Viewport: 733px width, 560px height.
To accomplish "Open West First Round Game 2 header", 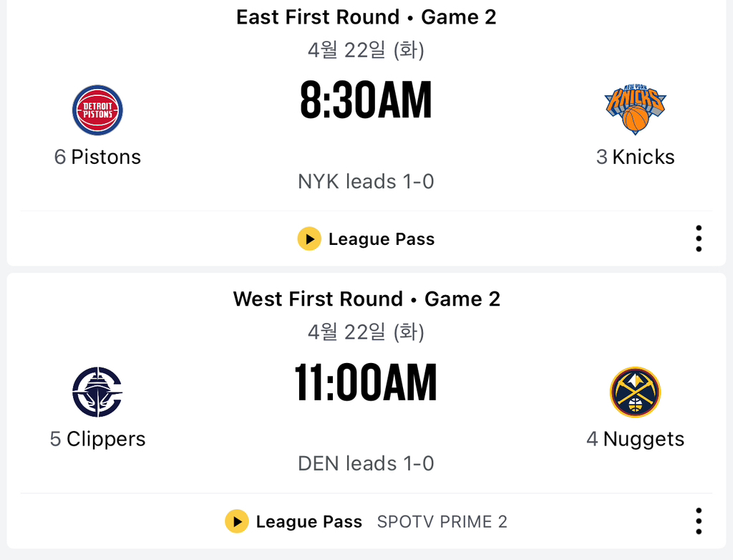I will point(366,299).
